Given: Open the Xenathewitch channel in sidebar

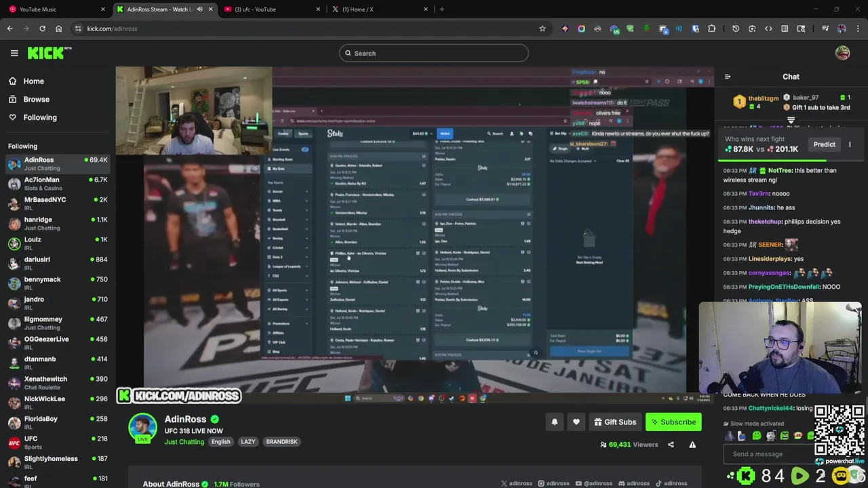Looking at the screenshot, I should (58, 382).
